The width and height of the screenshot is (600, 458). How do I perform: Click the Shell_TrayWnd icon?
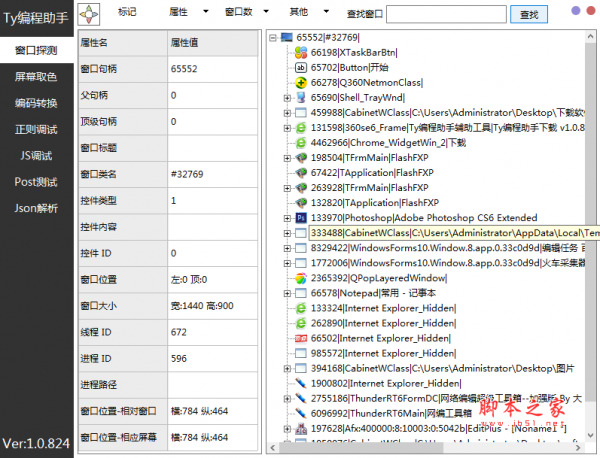[x=301, y=98]
